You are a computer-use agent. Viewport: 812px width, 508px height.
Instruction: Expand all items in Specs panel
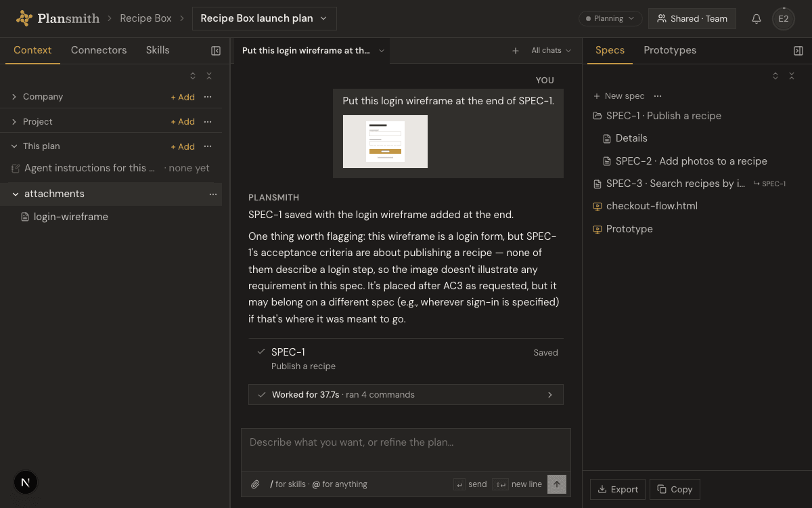point(775,76)
